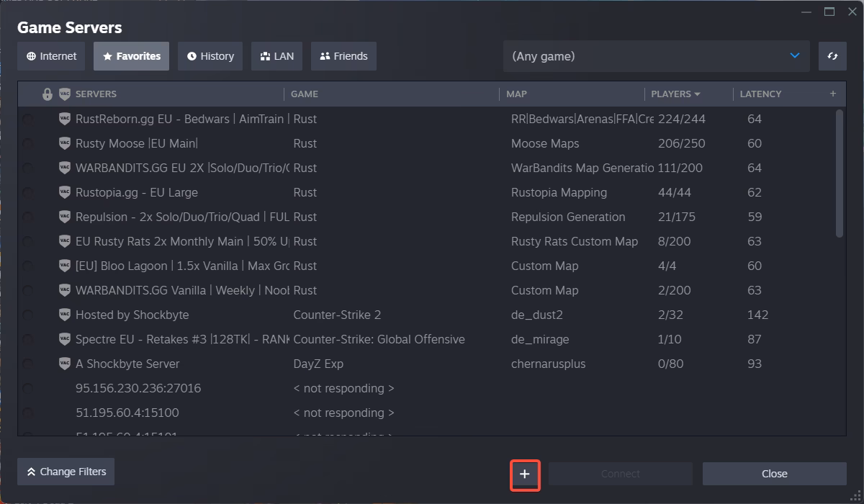This screenshot has height=504, width=864.
Task: Click VAC icon beside Spectre EU Retakes server
Action: click(64, 339)
